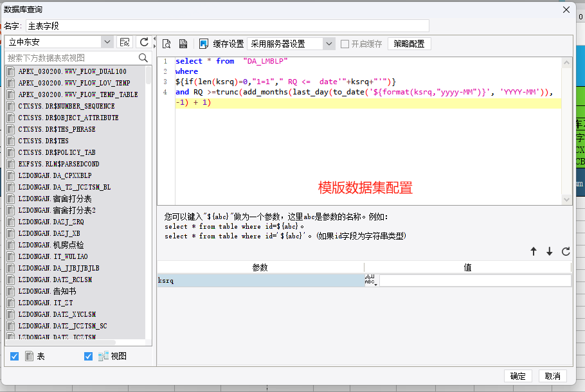This screenshot has width=585, height=392.
Task: Click table icon of LZDONGAN.DA_CPXXBLP
Action: 11,175
